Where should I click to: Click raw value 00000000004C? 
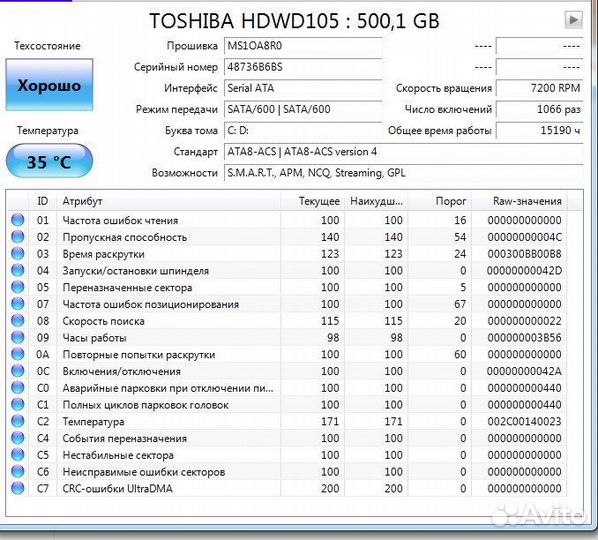tap(524, 237)
